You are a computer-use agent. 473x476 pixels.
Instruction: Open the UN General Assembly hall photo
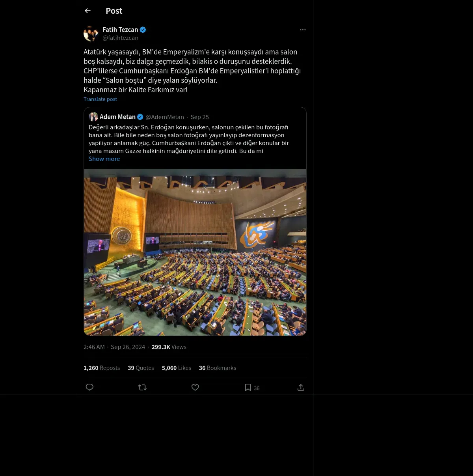pos(195,252)
